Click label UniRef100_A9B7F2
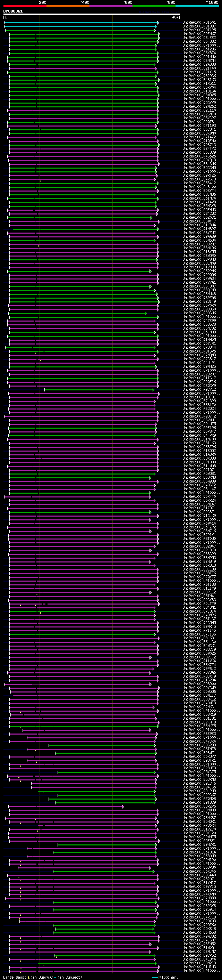Viewport: 222px width, 980px height. 199,416
